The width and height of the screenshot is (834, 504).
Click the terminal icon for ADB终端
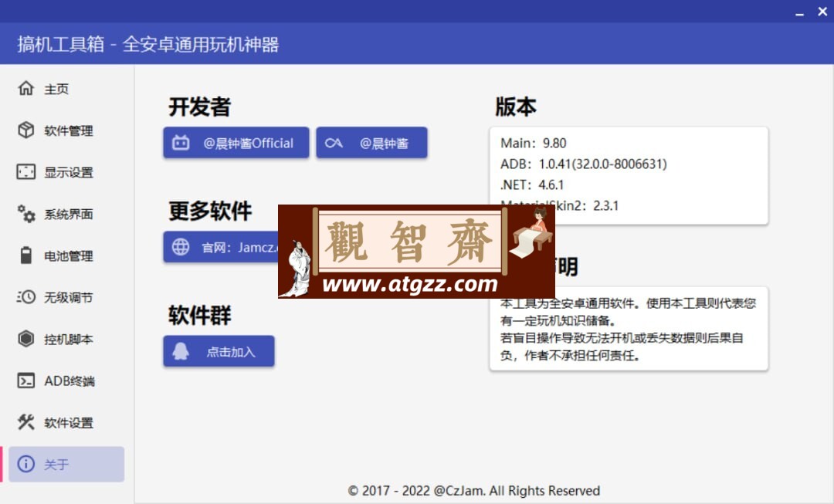[x=25, y=381]
